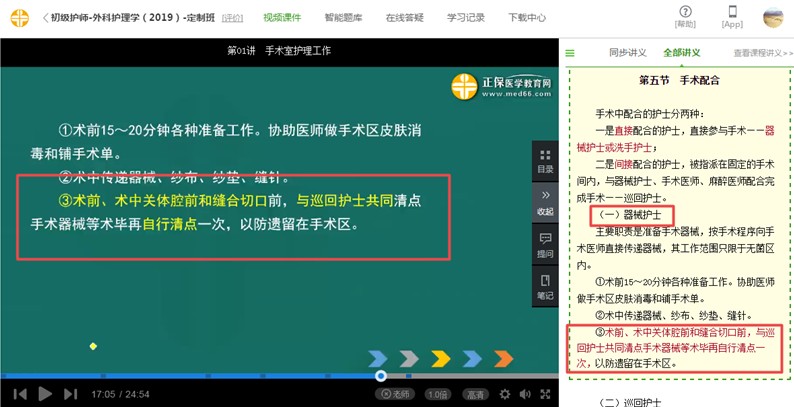Open 在线答疑 page
The height and width of the screenshot is (407, 794).
click(x=406, y=18)
